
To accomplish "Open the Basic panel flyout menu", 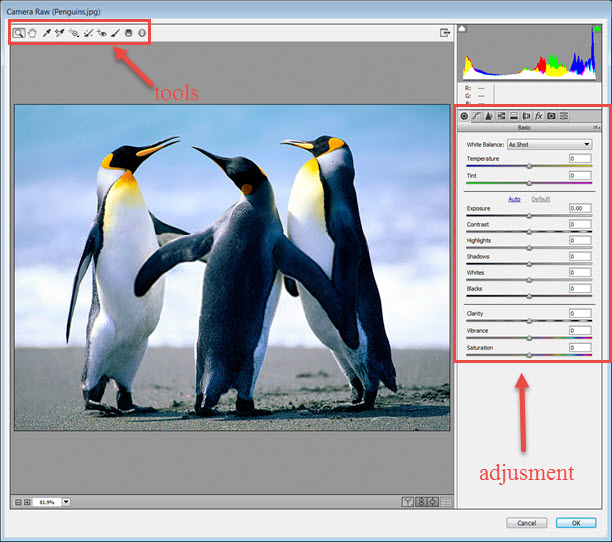I will point(596,128).
